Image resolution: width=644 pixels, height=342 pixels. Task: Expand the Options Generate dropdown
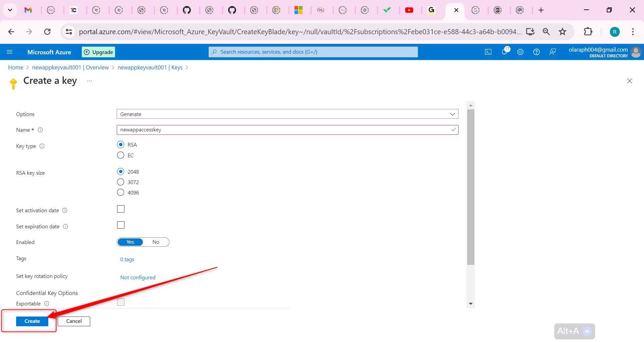[287, 114]
